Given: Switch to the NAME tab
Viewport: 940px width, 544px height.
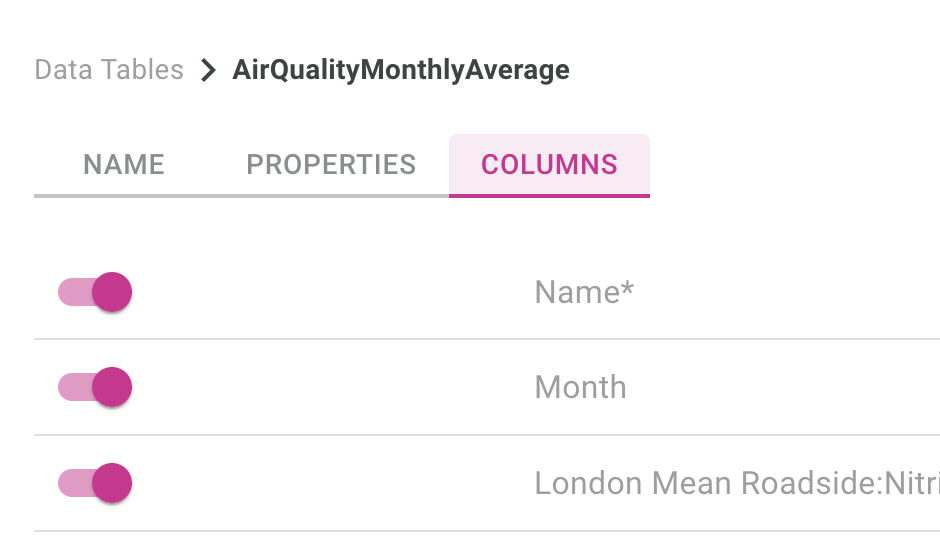Looking at the screenshot, I should pos(124,164).
